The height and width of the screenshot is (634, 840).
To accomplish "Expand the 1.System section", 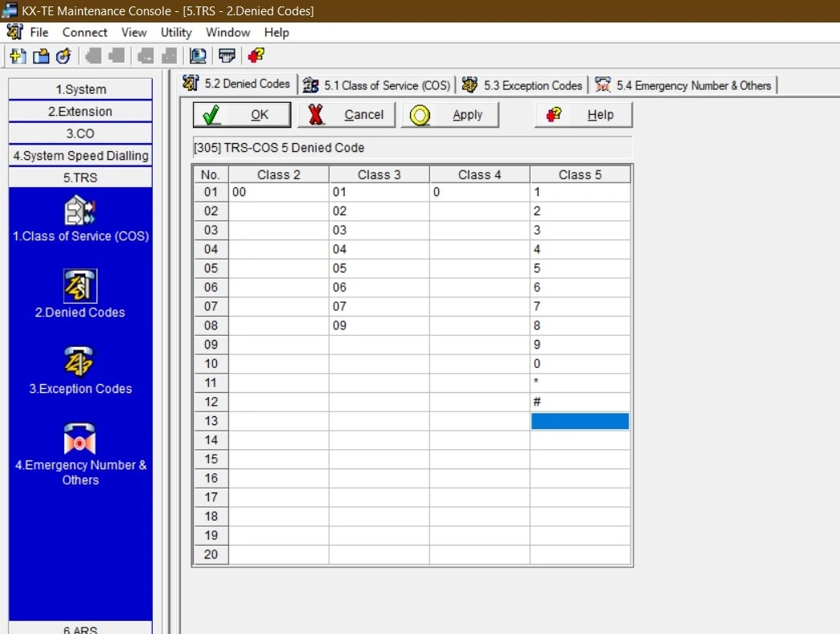I will tap(80, 89).
